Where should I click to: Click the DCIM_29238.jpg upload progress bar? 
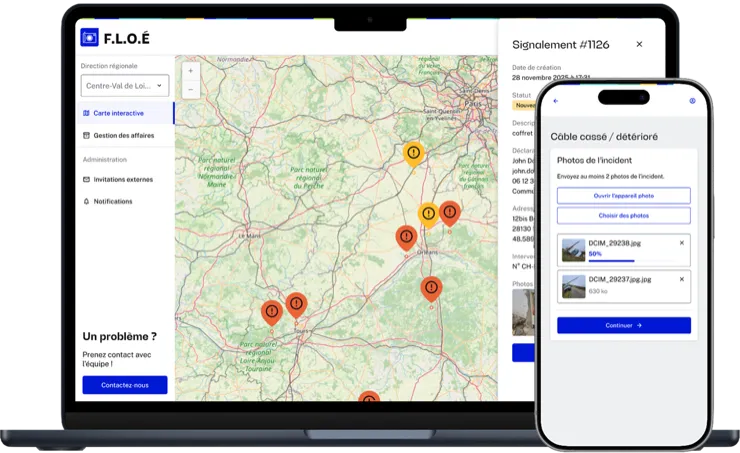tap(635, 260)
